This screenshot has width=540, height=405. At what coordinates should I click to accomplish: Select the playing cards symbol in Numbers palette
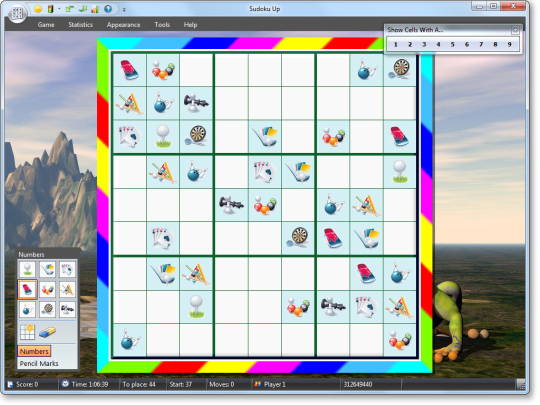point(67,269)
